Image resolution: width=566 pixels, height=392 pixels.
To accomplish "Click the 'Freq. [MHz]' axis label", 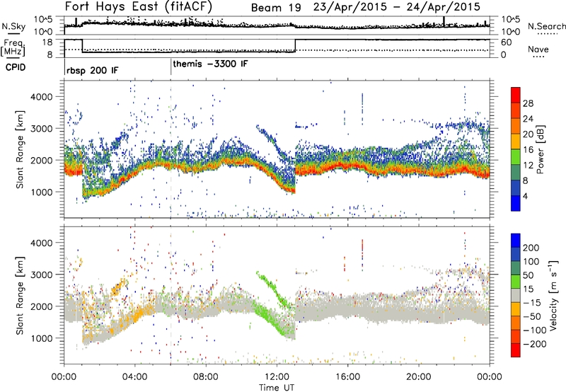I will 13,48.
